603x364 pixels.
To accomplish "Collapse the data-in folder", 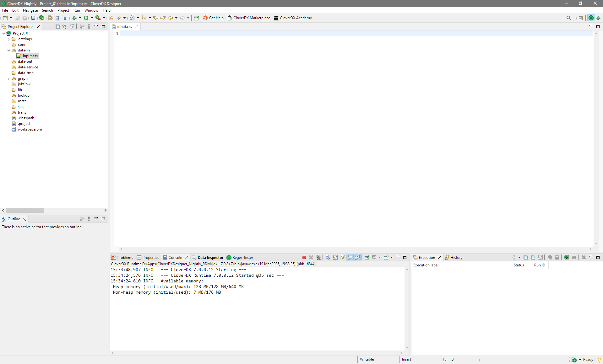I will point(8,50).
